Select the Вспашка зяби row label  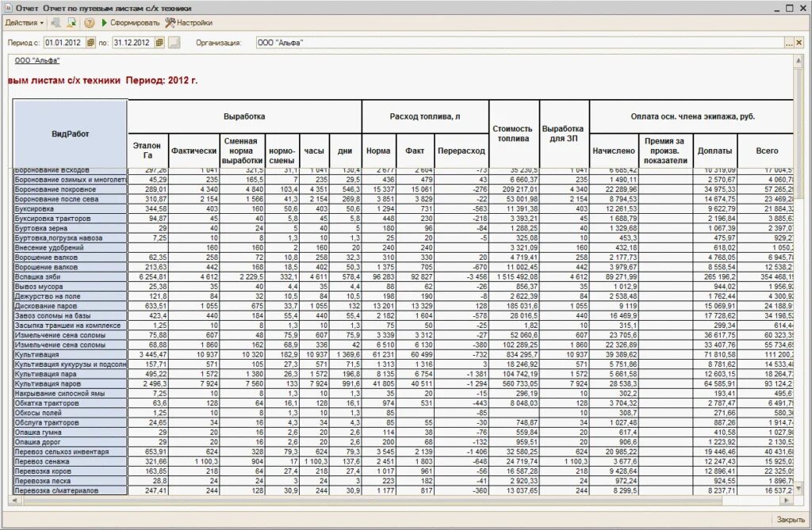tap(70, 277)
